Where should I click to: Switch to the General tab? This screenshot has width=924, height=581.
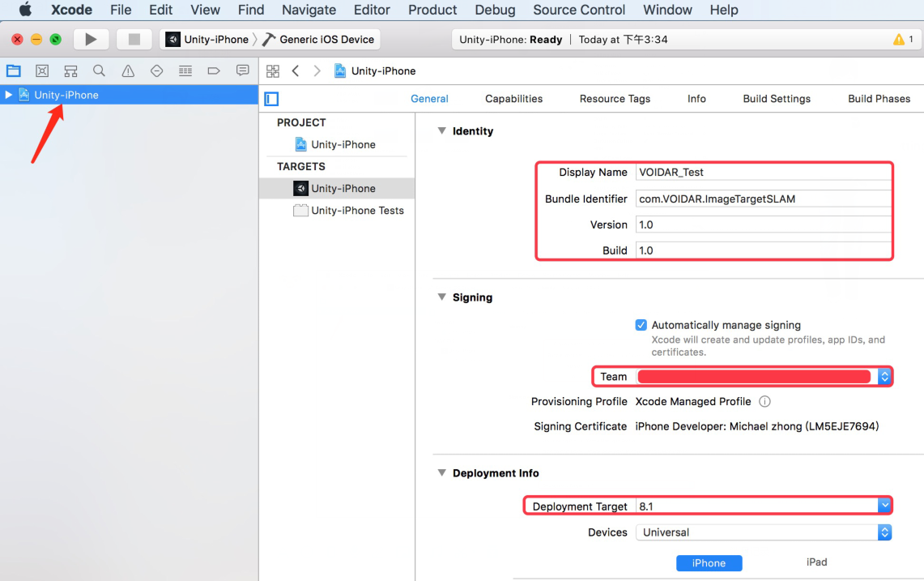coord(429,99)
